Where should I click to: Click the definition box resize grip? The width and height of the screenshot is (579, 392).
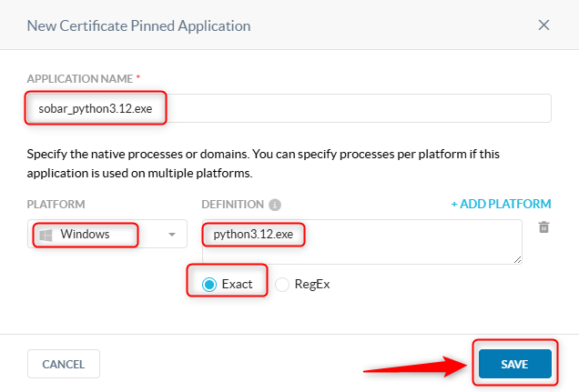click(x=517, y=259)
